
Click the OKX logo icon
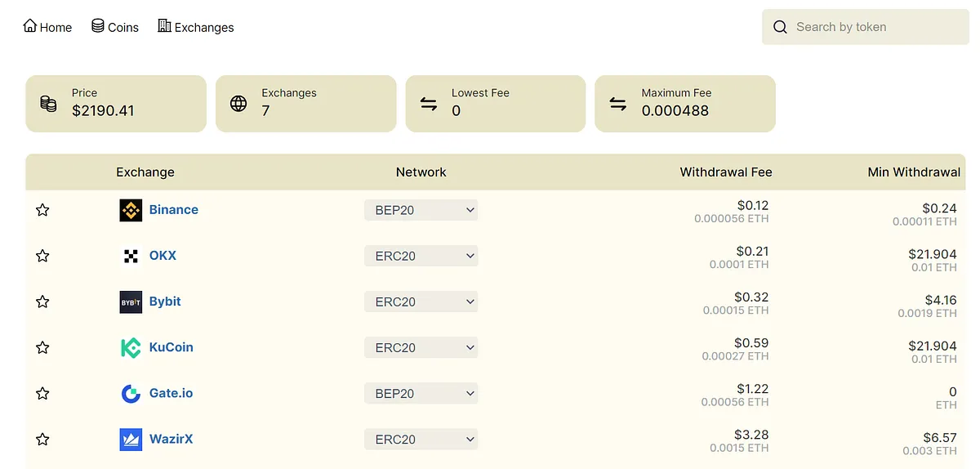[131, 256]
